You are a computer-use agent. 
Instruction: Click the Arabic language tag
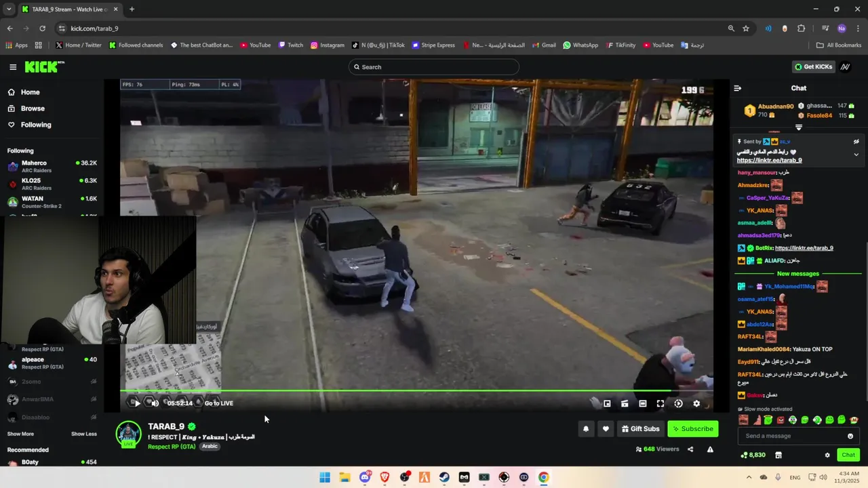point(210,447)
